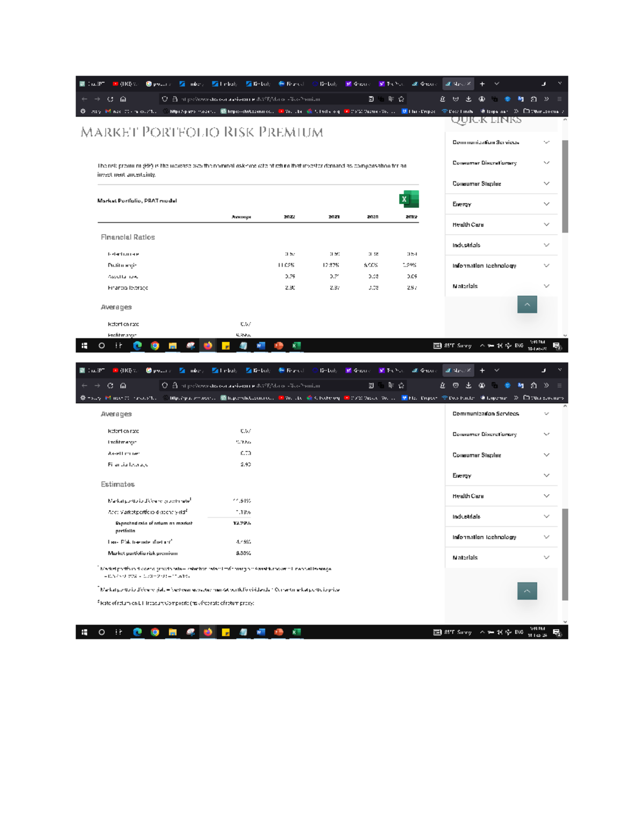Open a new tab with the plus in the lower browser
The height and width of the screenshot is (834, 644).
point(482,371)
